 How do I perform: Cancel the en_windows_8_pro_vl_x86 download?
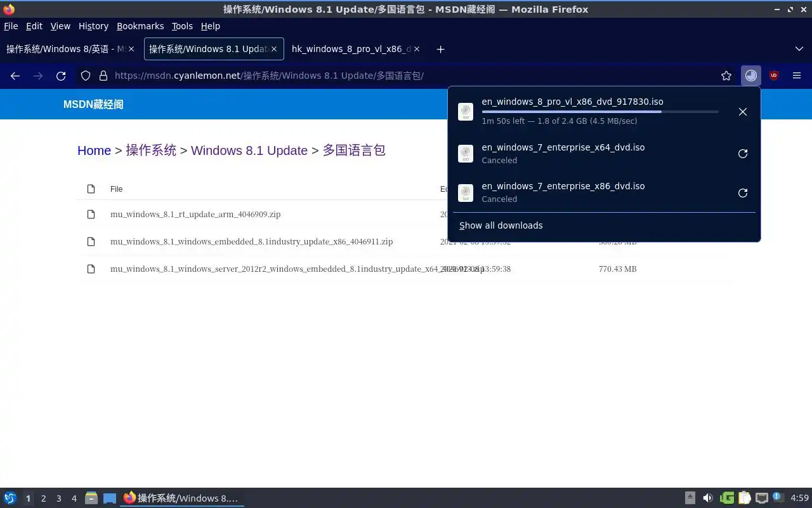tap(743, 112)
